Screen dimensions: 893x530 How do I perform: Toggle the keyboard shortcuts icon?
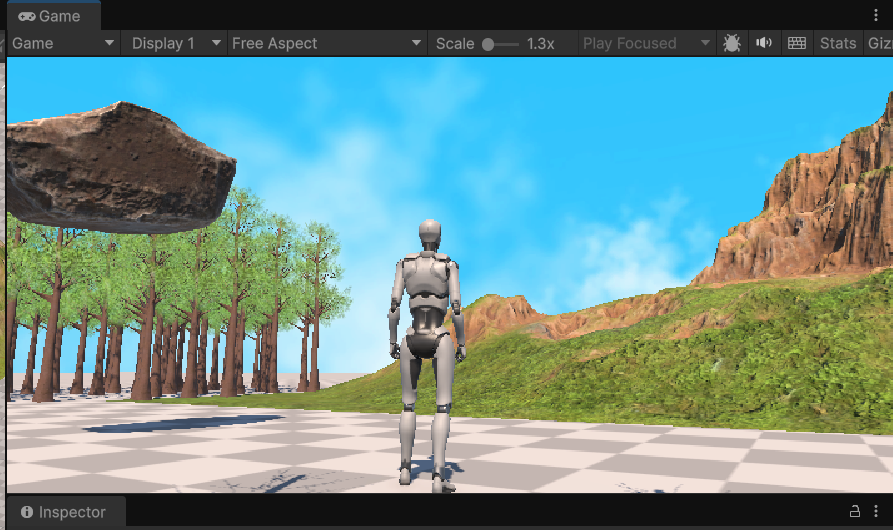797,43
